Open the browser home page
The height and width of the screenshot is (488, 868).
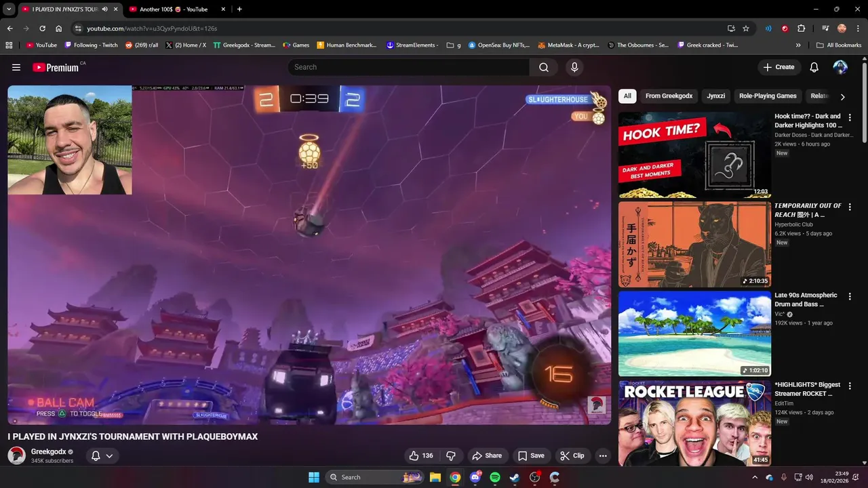[x=59, y=28]
